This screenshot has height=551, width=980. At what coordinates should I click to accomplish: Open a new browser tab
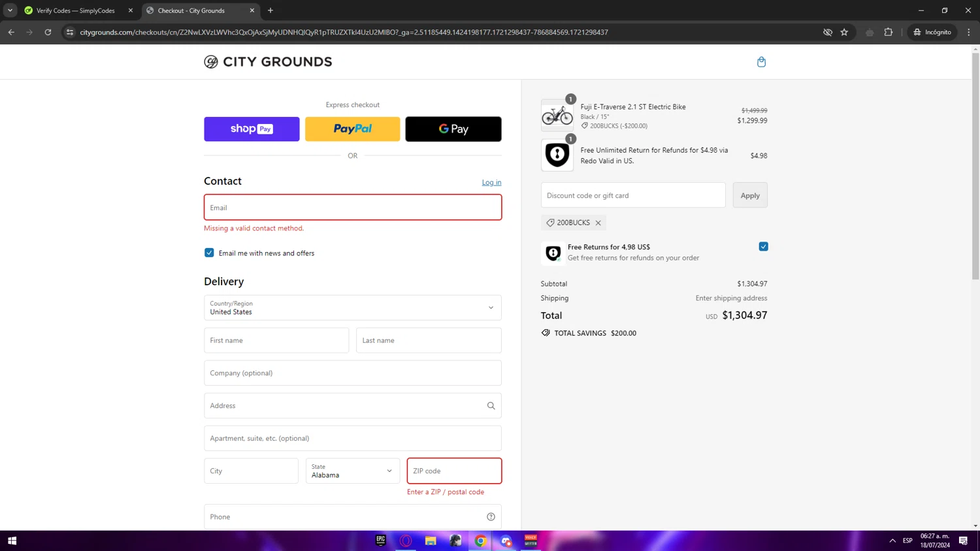coord(270,10)
